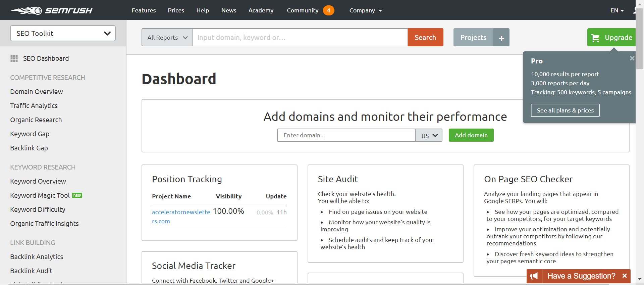Click the 11h update value
Screen dimensions: 644x285
(x=282, y=212)
